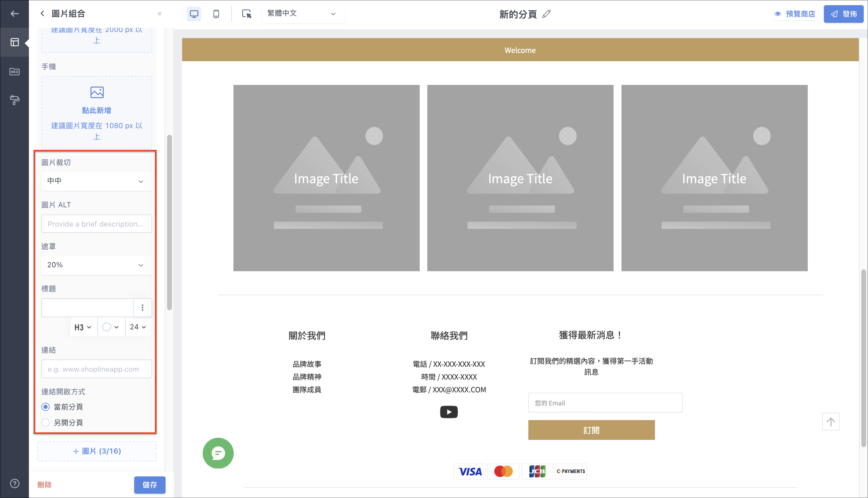Screen dimensions: 868x498
Task: Click the YouTube icon in footer
Action: (449, 412)
